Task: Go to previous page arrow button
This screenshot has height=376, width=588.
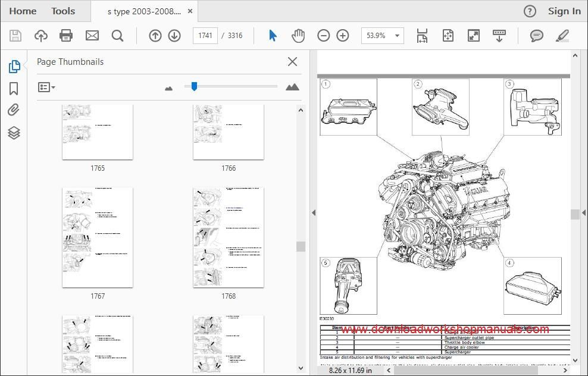Action: click(155, 36)
